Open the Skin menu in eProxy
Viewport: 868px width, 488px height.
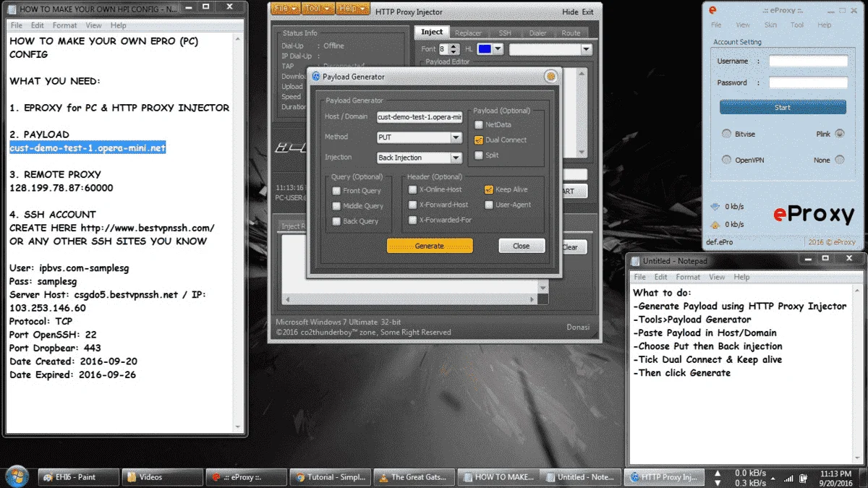770,25
